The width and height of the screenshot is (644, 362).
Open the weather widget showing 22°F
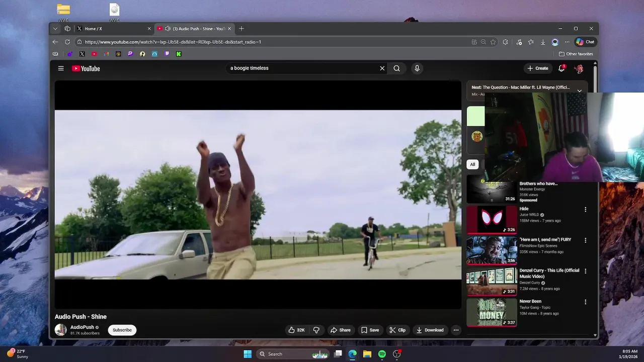[x=18, y=353]
